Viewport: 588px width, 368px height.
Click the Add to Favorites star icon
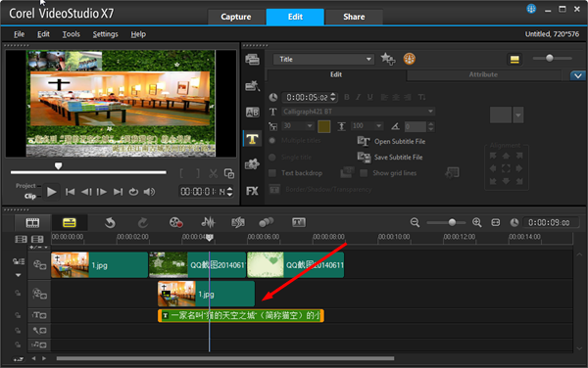click(x=388, y=59)
